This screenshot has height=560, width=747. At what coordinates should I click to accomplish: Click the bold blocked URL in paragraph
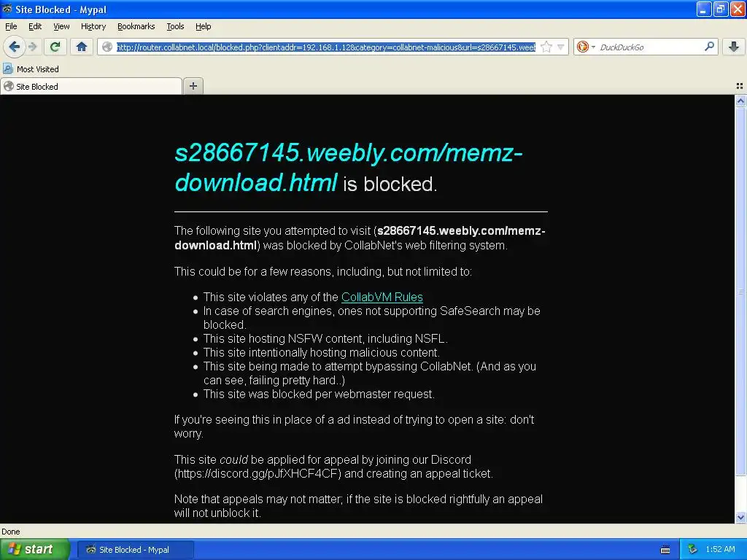click(x=360, y=238)
